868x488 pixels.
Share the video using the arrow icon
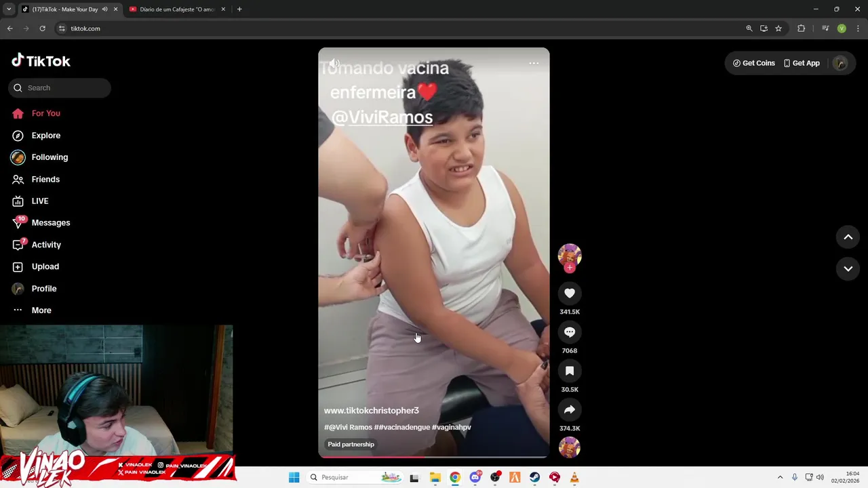tap(570, 409)
